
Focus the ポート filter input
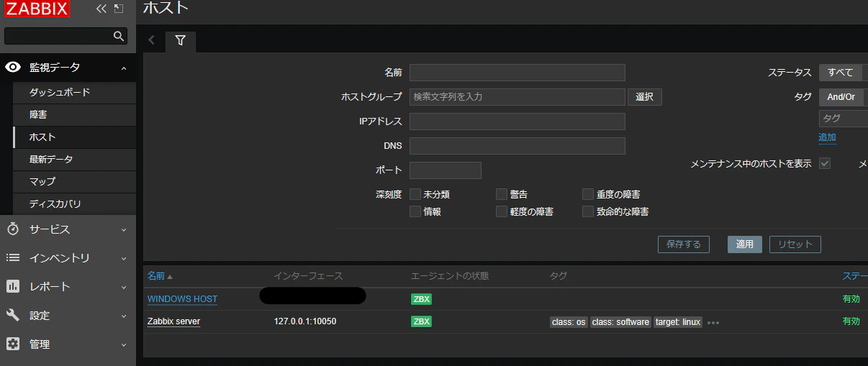[446, 170]
